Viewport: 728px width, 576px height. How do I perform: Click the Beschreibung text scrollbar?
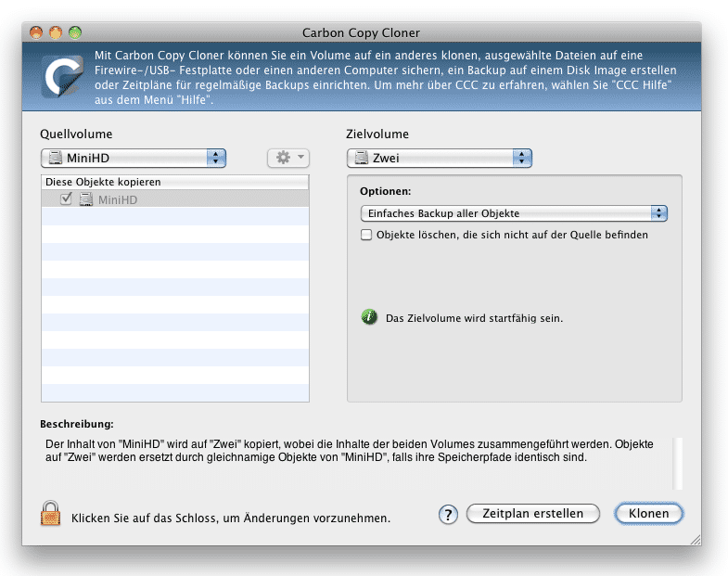tap(677, 464)
